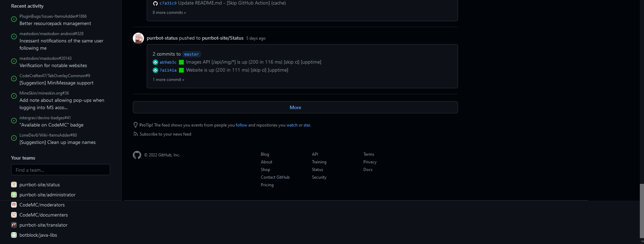Click the green status square beside Images API
The image size is (644, 244).
point(181,62)
